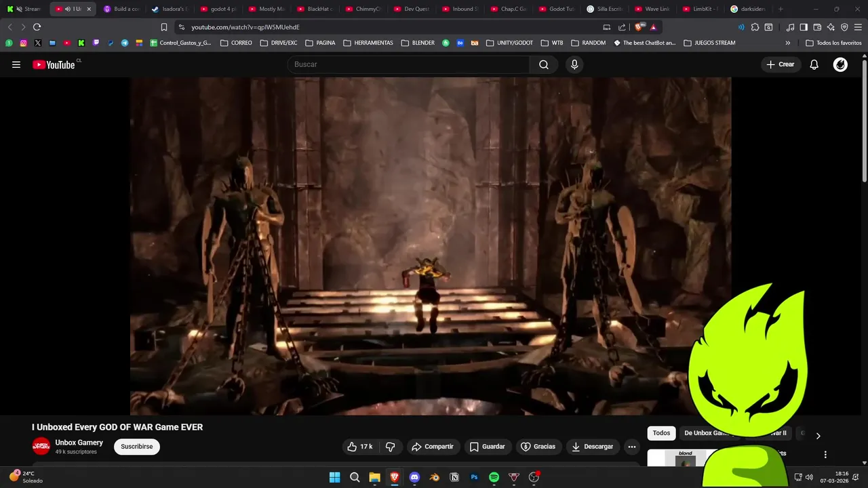The image size is (868, 488).
Task: Switch to the godot 4 tab
Action: (x=218, y=9)
